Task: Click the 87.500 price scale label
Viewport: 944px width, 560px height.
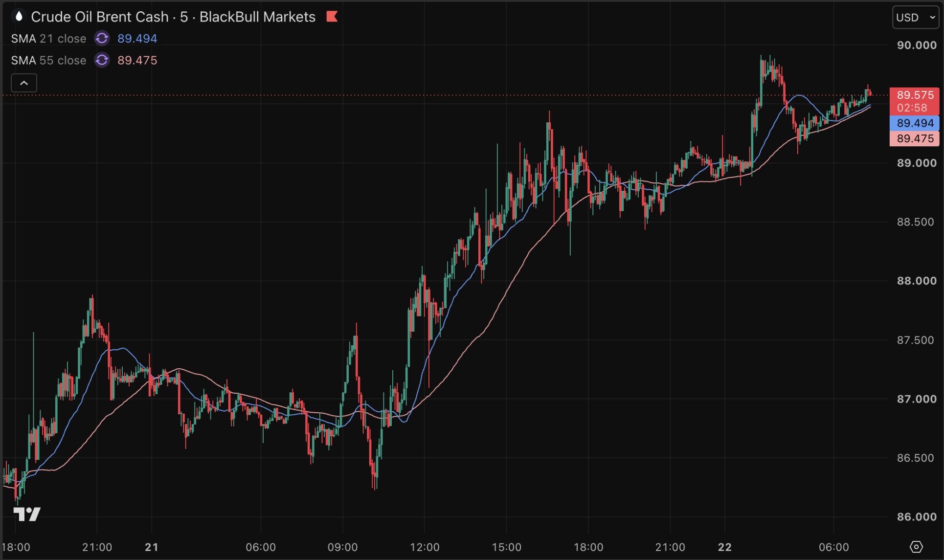Action: (917, 340)
